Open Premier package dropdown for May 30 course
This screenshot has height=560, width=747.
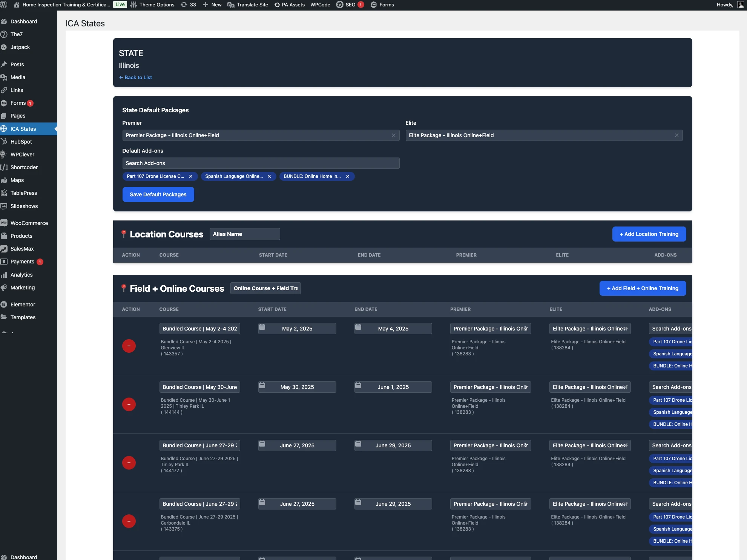click(490, 387)
